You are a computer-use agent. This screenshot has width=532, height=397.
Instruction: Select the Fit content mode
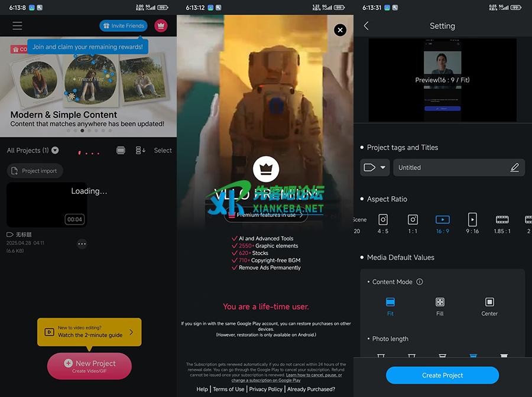point(390,306)
